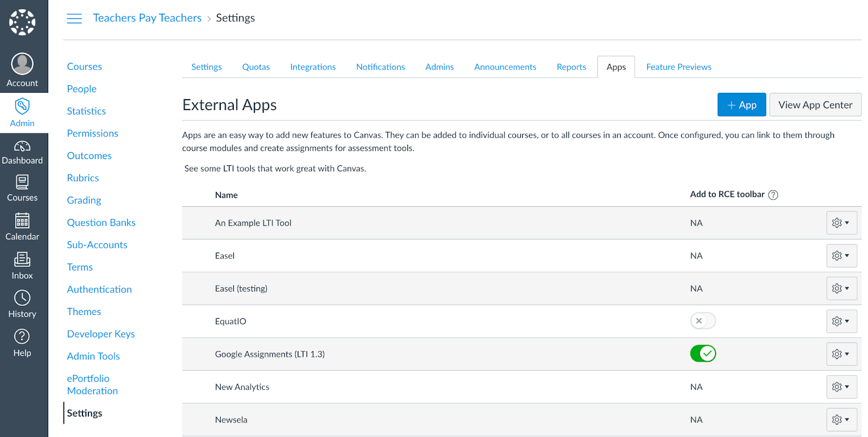Open the gear menu for New Analytics

coord(841,387)
